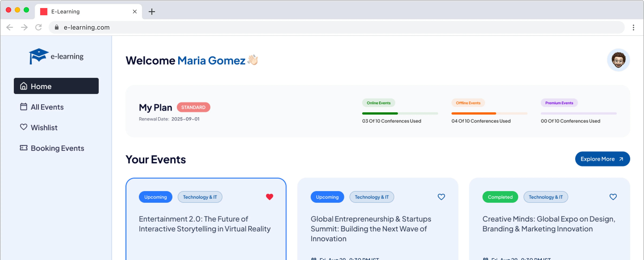Screen dimensions: 644x260
Task: Click the browser reload icon
Action: pos(39,27)
